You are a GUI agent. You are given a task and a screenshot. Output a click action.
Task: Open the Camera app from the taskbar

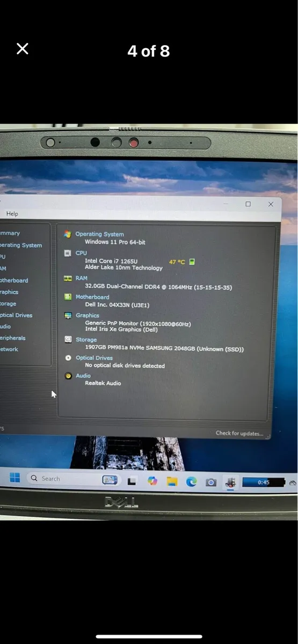pos(211,482)
